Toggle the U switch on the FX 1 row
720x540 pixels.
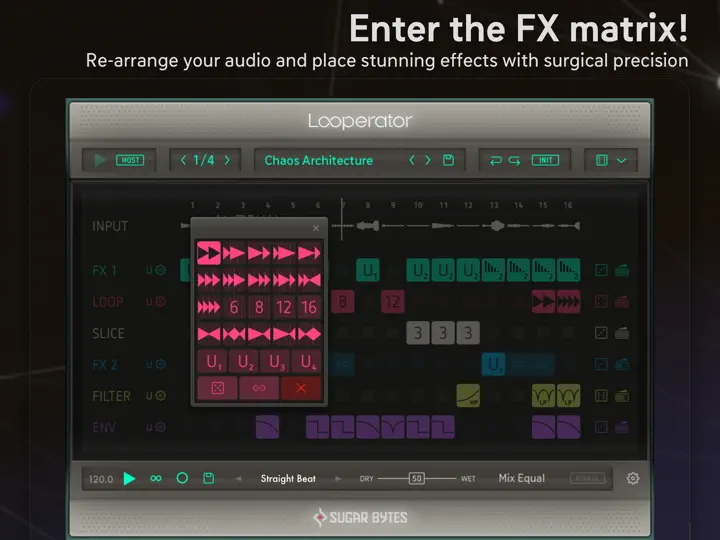pyautogui.click(x=149, y=270)
